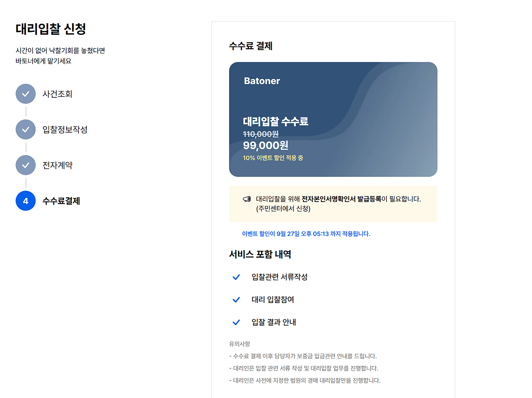Click the 전자본인서명확인서 발급등록 notice text
This screenshot has height=398, width=532.
pos(341,199)
